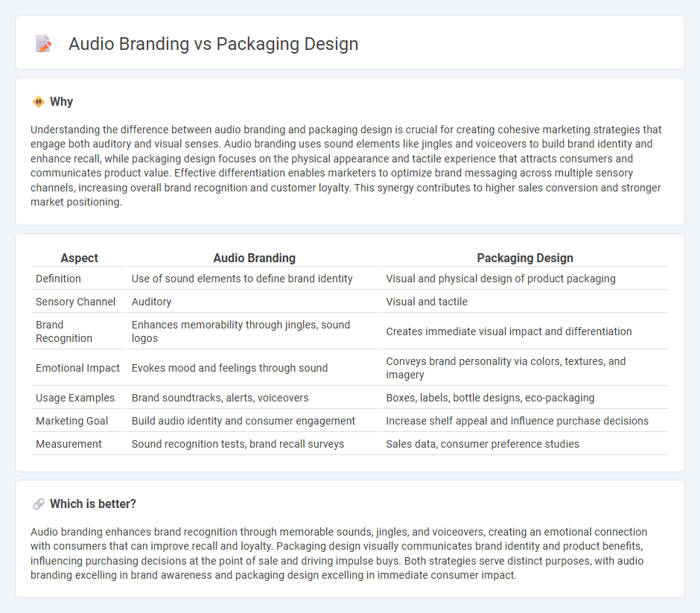Click the Measurement row label
The height and width of the screenshot is (613, 700).
pyautogui.click(x=69, y=443)
